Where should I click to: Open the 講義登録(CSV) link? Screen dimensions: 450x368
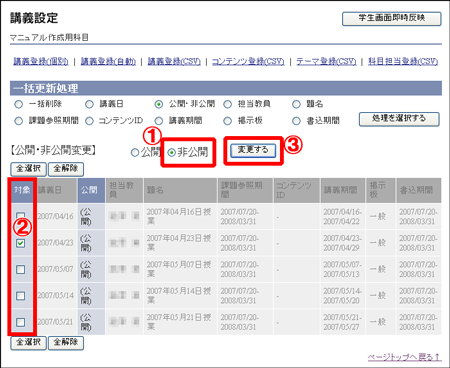(x=174, y=61)
